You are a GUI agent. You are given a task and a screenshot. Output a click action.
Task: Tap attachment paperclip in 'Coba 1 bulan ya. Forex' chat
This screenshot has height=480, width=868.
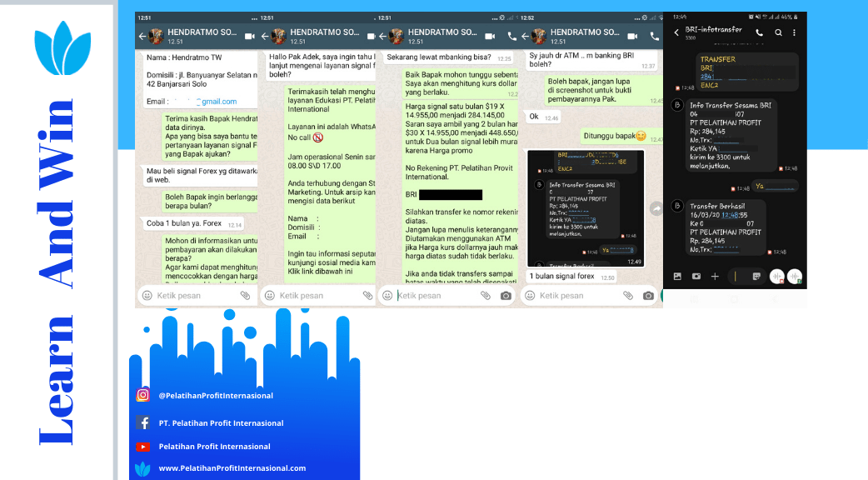coord(245,296)
